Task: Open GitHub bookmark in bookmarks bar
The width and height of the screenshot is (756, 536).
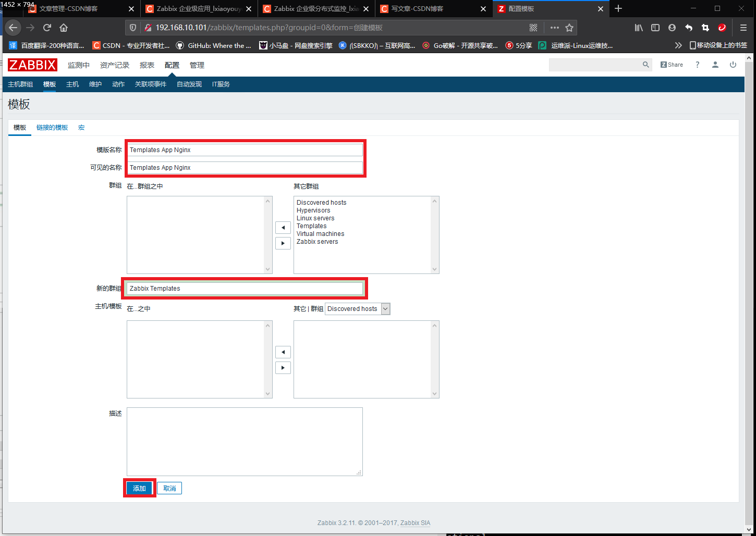Action: (214, 45)
